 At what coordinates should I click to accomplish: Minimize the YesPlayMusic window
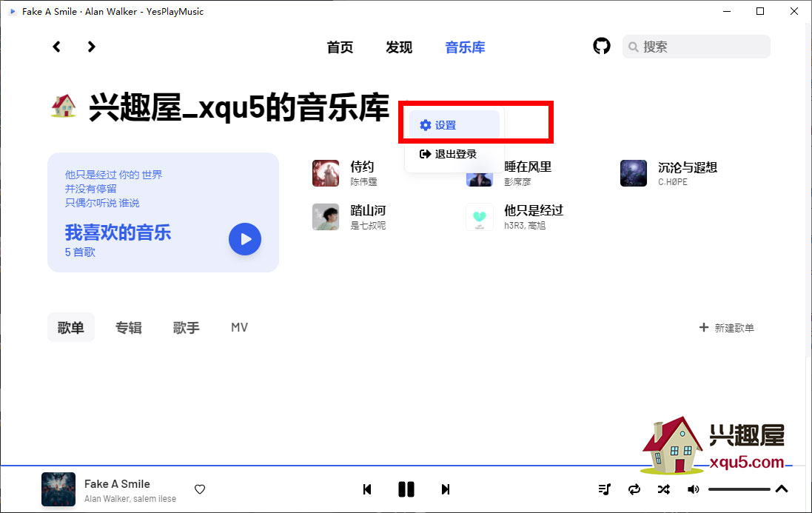coord(727,11)
